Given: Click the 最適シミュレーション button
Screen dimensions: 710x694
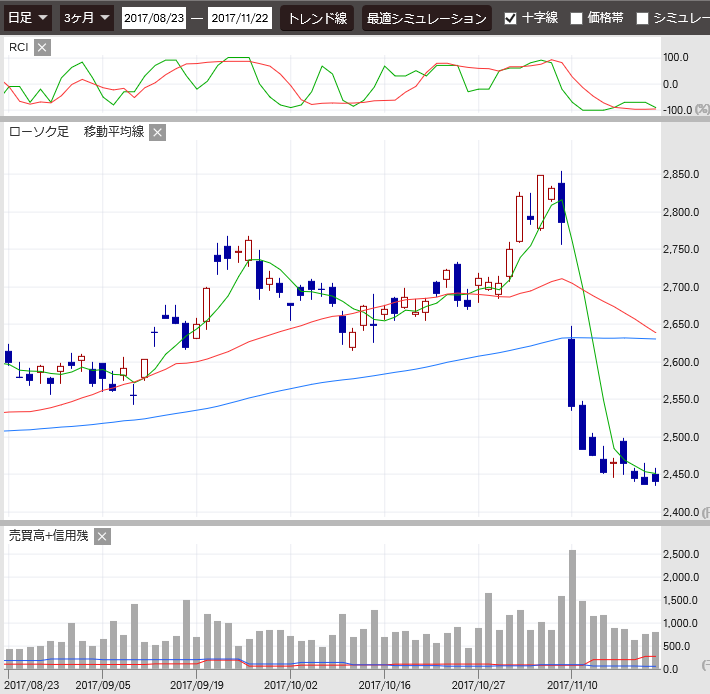Looking at the screenshot, I should (x=426, y=18).
